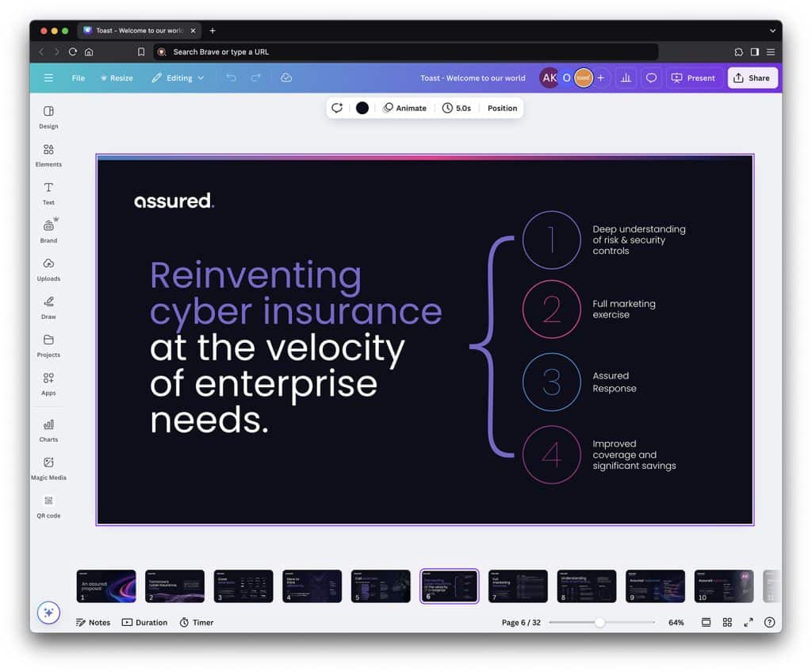
Task: Open the Text panel
Action: pos(48,193)
